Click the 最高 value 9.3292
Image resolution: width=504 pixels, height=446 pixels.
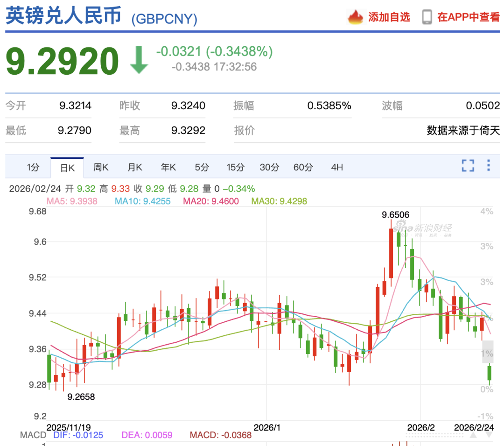click(188, 130)
